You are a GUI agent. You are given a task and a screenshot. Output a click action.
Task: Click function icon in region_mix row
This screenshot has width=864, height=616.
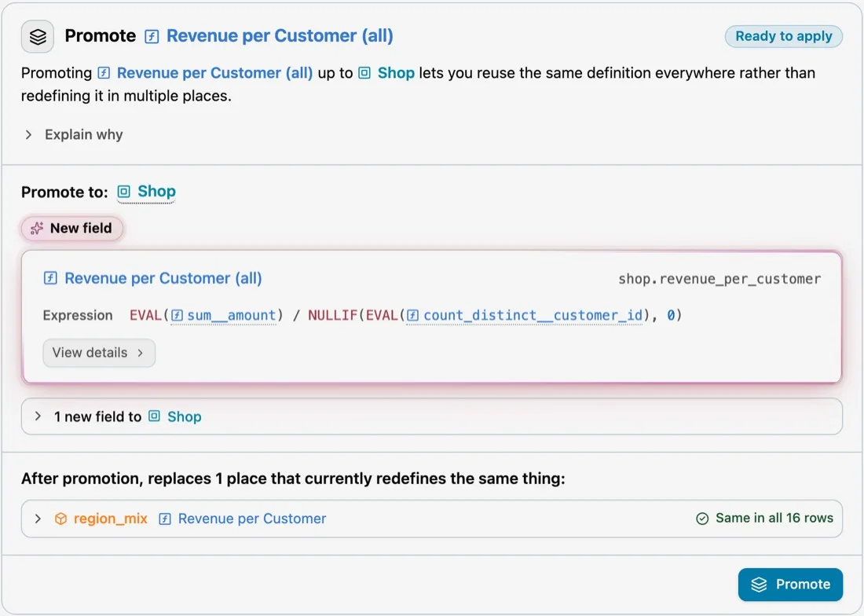pos(165,519)
